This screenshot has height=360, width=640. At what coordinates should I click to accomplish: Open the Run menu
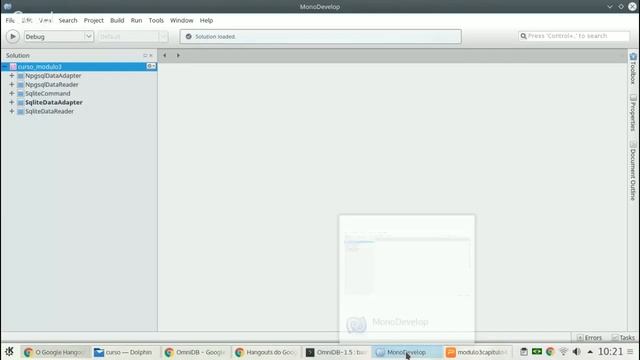(x=136, y=20)
